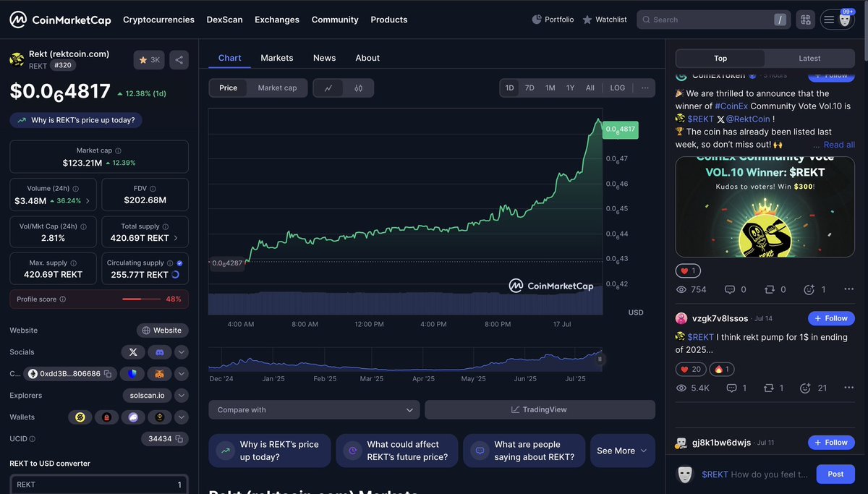The width and height of the screenshot is (868, 494).
Task: Copy the UCID value 34434
Action: (x=179, y=438)
